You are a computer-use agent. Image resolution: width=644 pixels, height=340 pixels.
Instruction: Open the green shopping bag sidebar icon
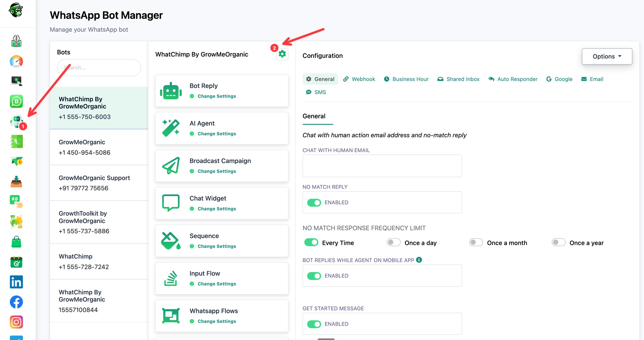tap(16, 242)
